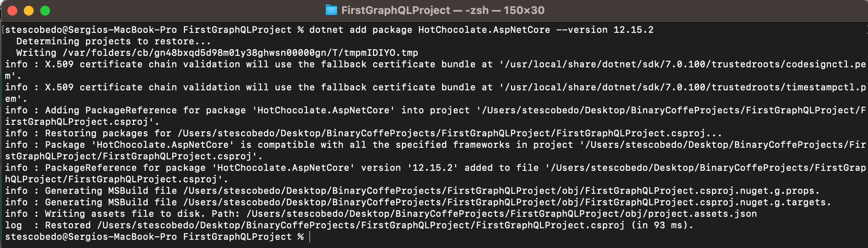Click the 'Writing assets file to disk' line
This screenshot has width=868, height=248.
[x=381, y=214]
